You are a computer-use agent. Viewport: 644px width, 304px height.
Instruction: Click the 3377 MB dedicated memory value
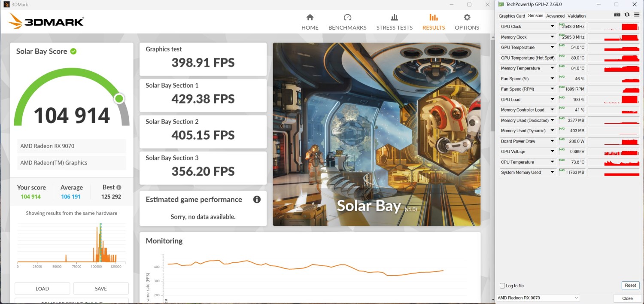[576, 121]
